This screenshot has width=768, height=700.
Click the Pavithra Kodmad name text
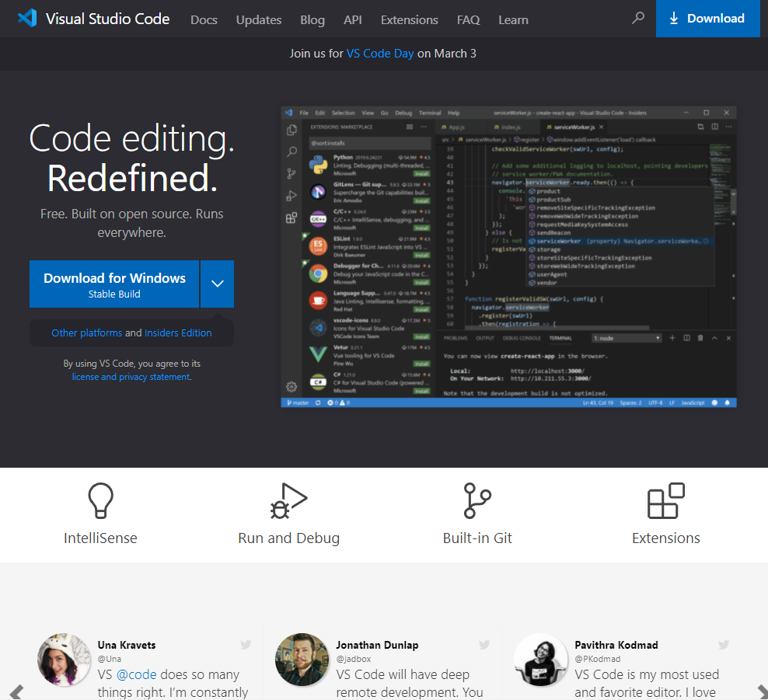616,645
